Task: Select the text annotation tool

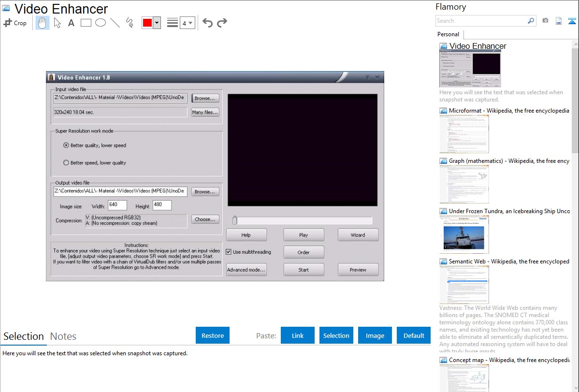Action: [71, 23]
